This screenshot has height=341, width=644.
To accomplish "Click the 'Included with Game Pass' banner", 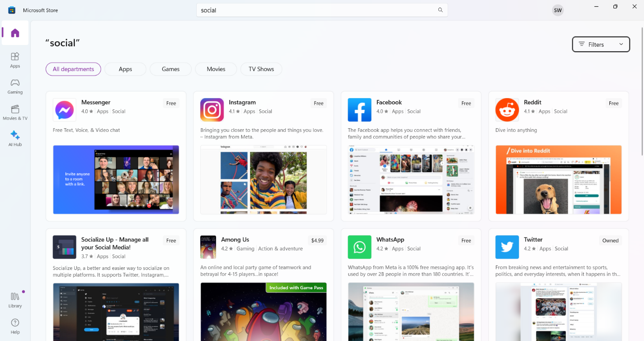I will [296, 287].
